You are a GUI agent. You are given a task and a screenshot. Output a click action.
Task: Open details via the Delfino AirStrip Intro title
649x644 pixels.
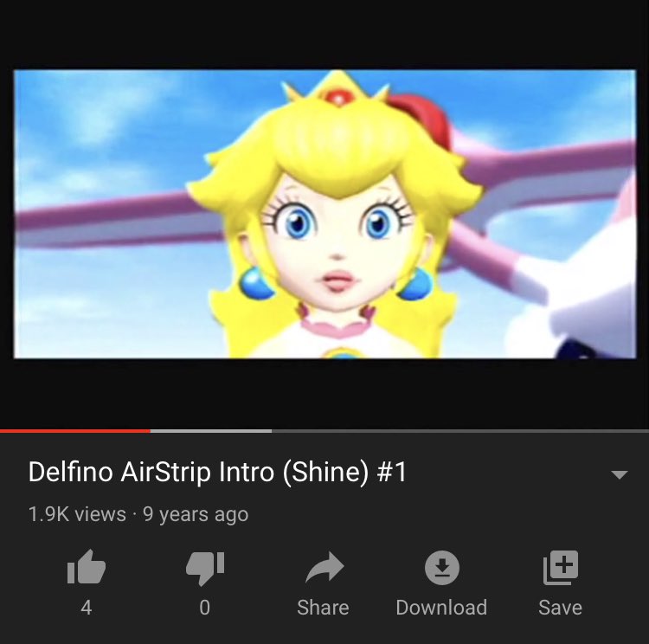[218, 472]
